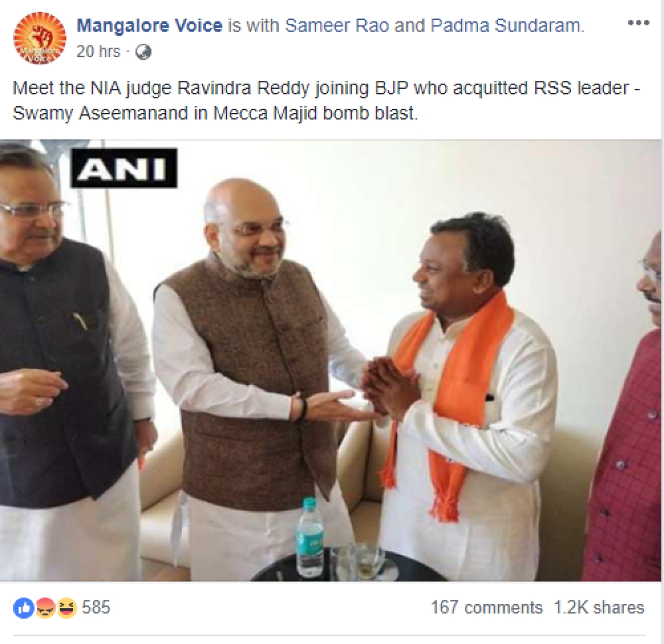The width and height of the screenshot is (664, 644).
Task: Click the ANI watermark on photo
Action: coord(124,168)
